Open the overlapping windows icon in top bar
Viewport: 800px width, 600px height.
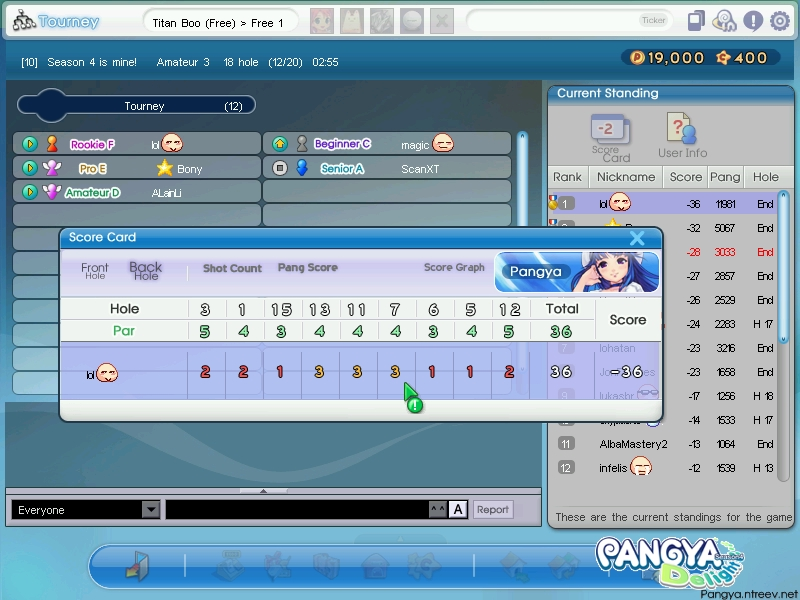coord(696,21)
